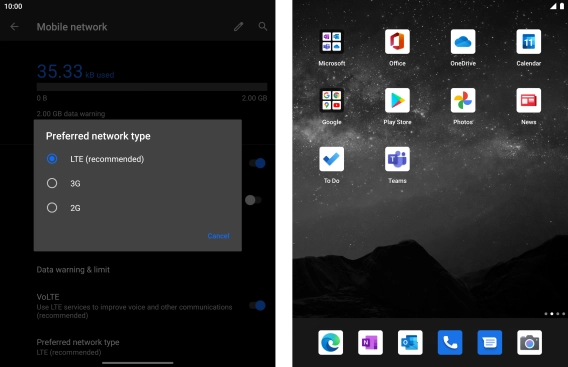568x367 pixels.
Task: Open the Messages app
Action: click(x=490, y=342)
